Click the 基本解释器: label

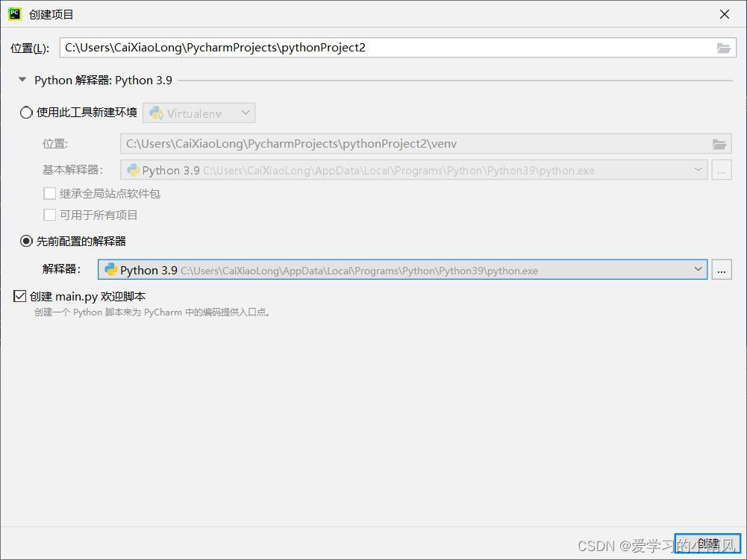72,169
